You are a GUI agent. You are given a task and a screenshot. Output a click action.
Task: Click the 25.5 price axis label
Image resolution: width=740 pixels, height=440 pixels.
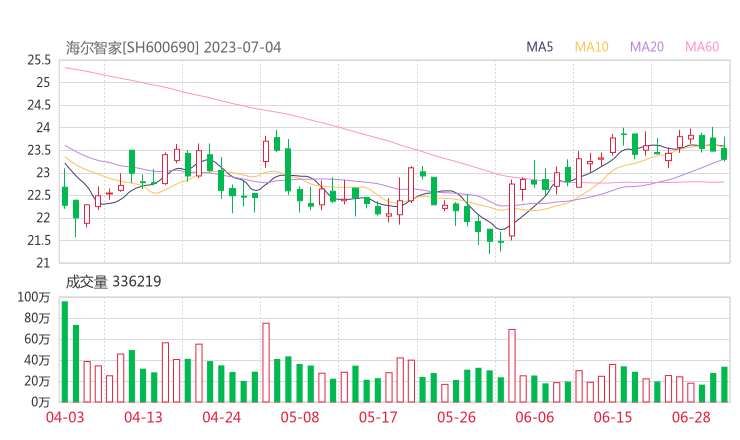coord(39,60)
